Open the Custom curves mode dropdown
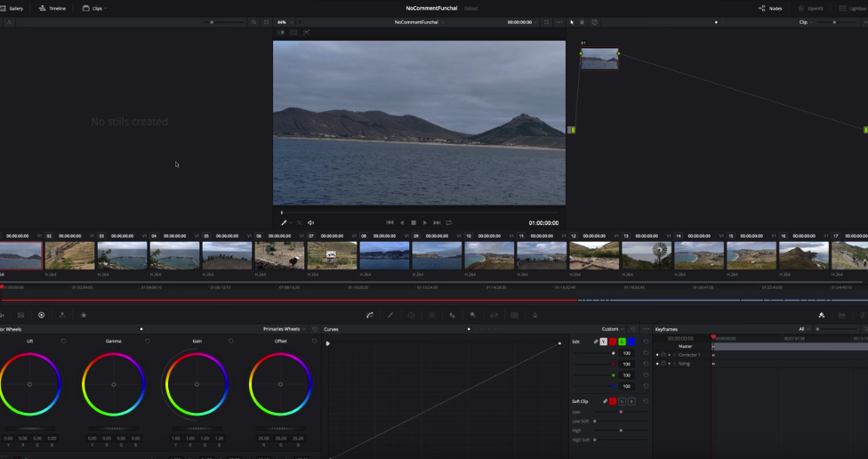The image size is (868, 459). pos(613,329)
